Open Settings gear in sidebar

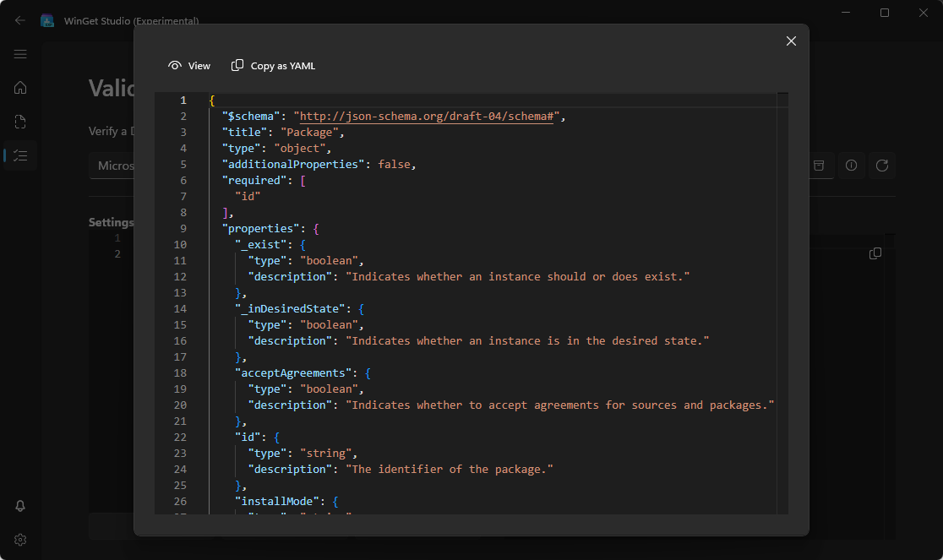click(19, 540)
